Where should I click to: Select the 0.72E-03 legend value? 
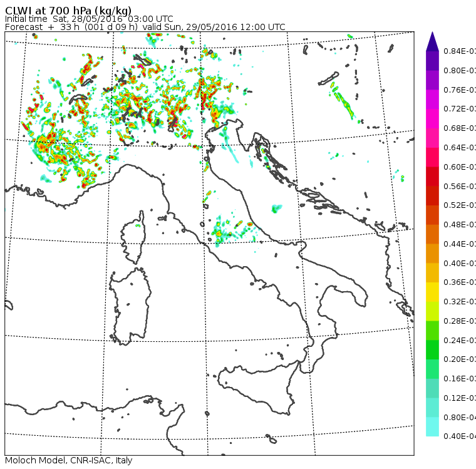click(x=459, y=109)
